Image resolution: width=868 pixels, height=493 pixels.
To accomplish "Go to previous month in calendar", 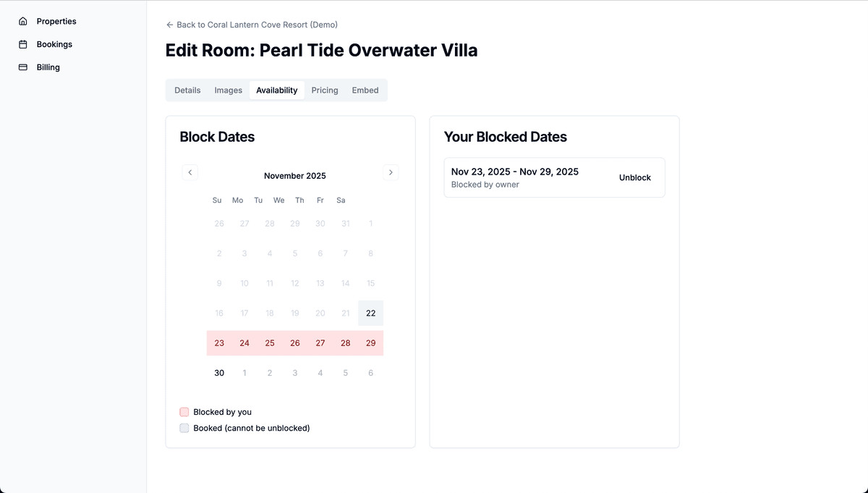I will click(x=190, y=172).
